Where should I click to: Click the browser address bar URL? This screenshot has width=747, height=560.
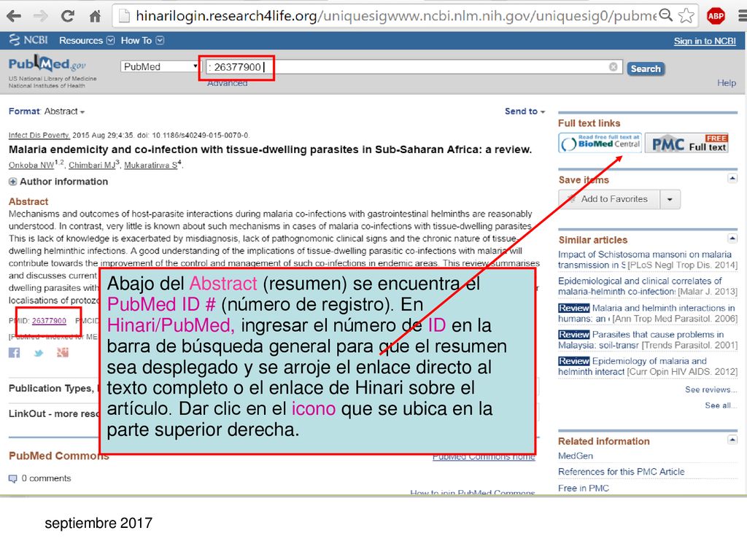click(x=395, y=16)
